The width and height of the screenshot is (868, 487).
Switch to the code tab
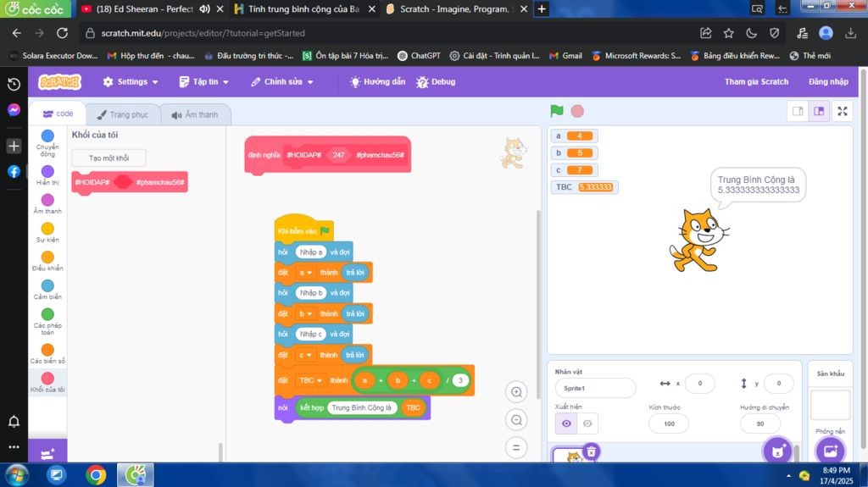click(x=58, y=113)
